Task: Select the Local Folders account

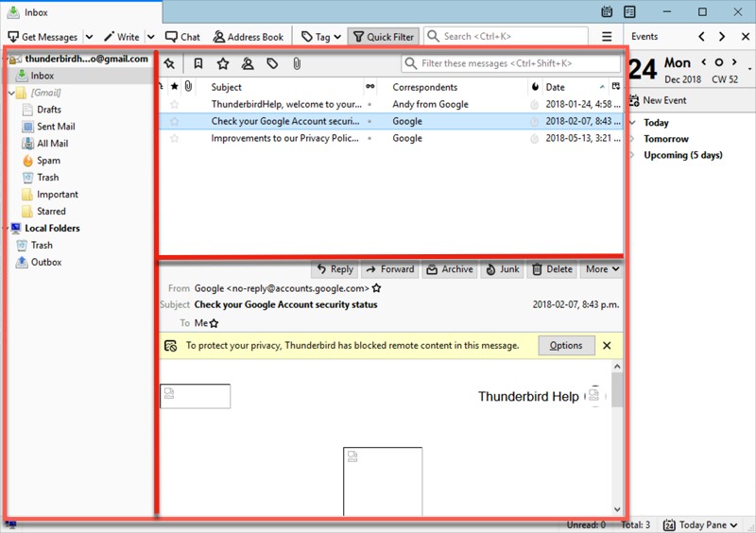Action: [52, 228]
